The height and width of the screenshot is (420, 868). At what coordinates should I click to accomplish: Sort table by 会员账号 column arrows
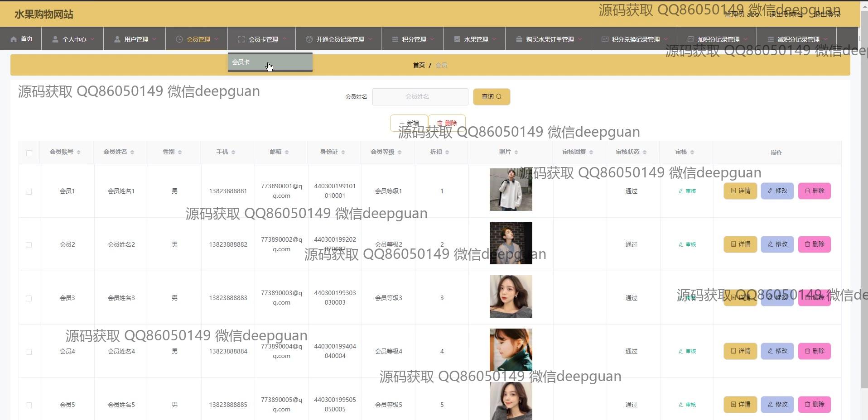coord(78,153)
